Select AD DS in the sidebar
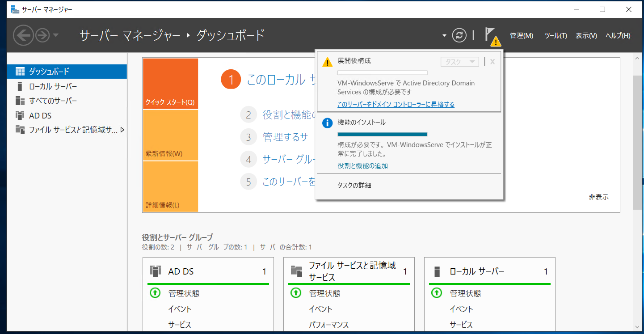 [x=67, y=115]
